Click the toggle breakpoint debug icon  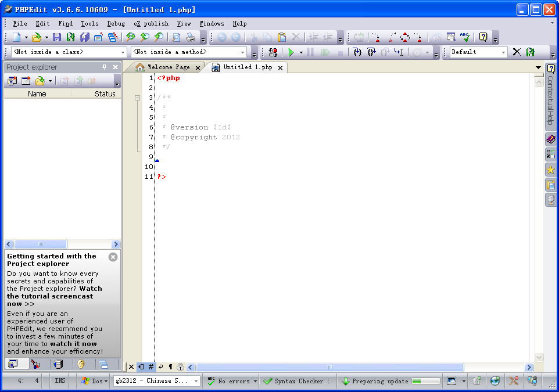tap(273, 52)
